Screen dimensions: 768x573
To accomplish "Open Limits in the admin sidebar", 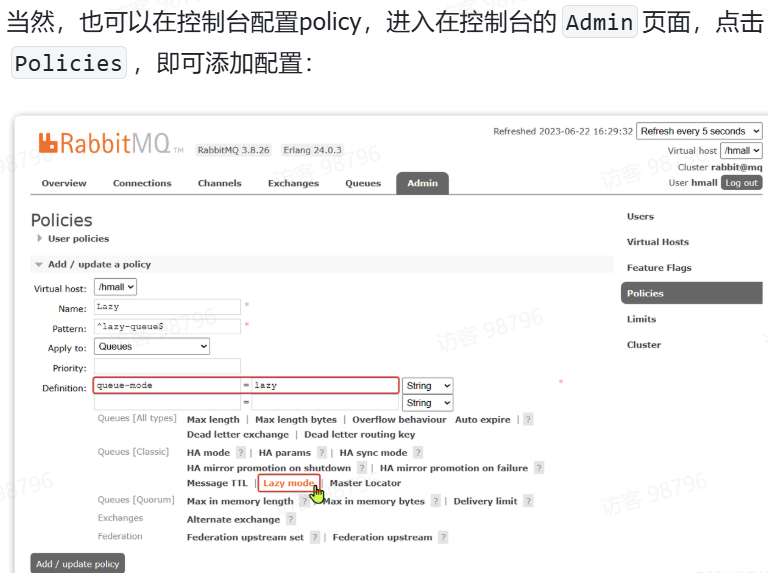I will (x=641, y=319).
